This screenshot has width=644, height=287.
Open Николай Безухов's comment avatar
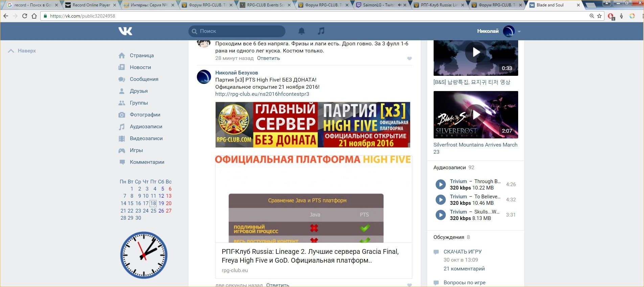[x=204, y=77]
